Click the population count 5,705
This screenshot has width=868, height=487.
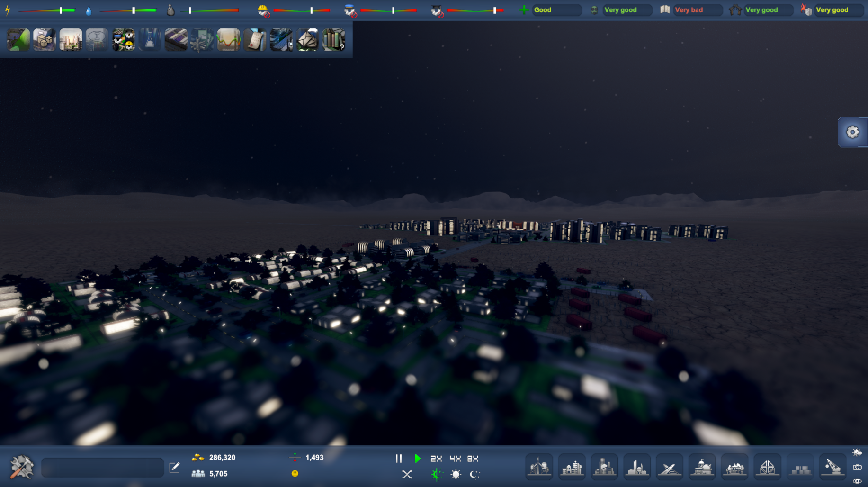[x=218, y=474]
